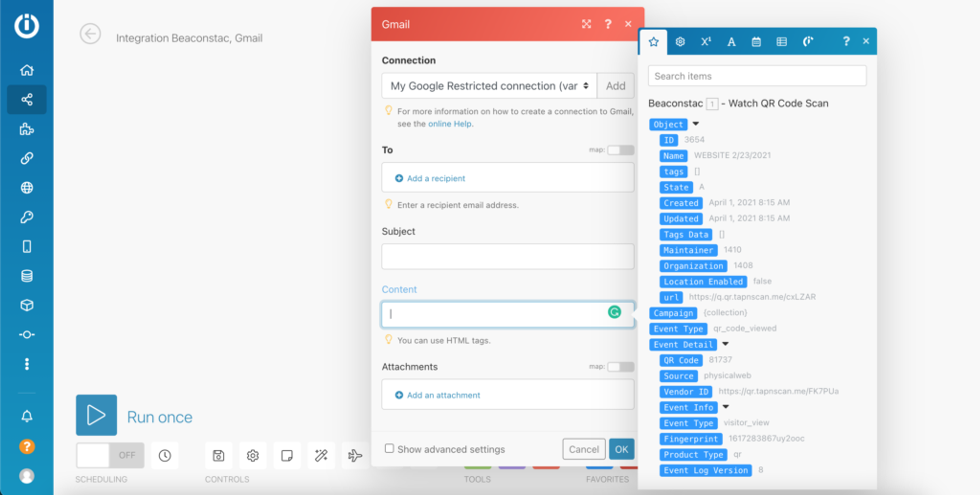This screenshot has height=495, width=980.
Task: Open Gmail module help question mark
Action: (608, 24)
